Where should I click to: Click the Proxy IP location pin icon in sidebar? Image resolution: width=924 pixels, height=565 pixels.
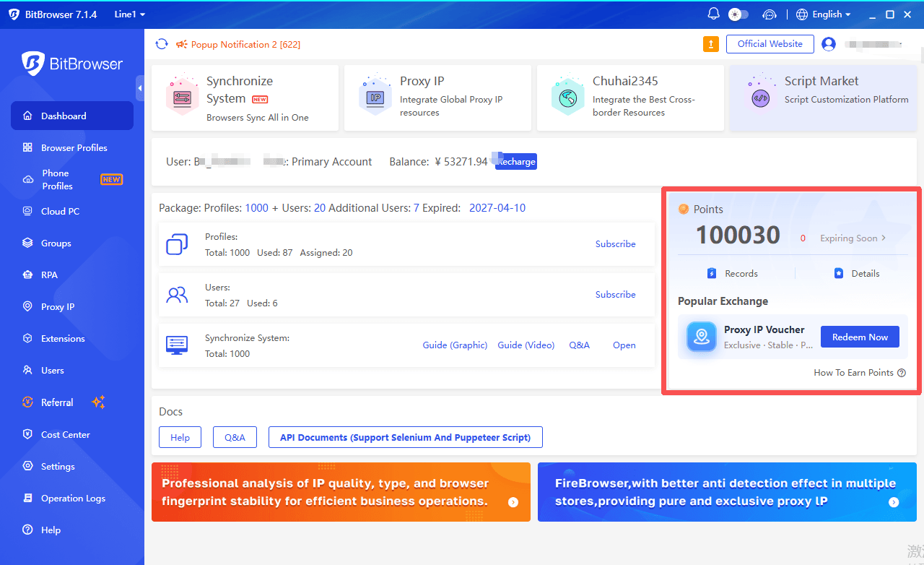click(x=27, y=306)
